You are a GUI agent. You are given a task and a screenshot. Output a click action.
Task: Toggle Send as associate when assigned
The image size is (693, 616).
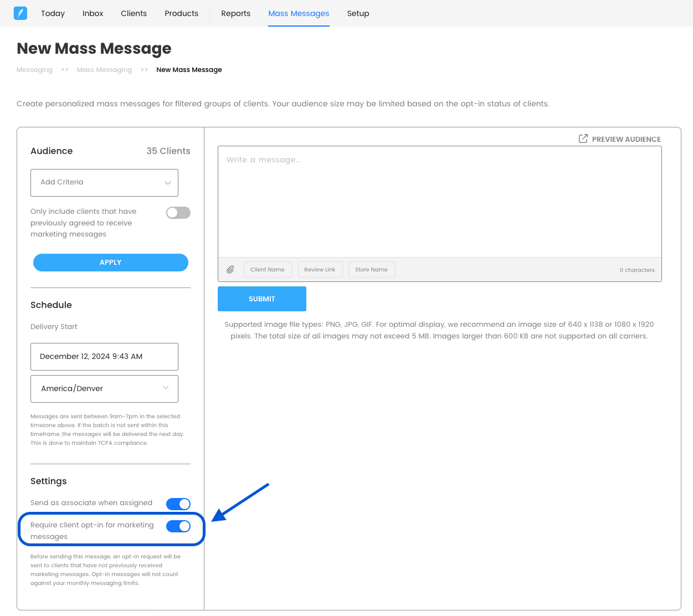coord(178,504)
